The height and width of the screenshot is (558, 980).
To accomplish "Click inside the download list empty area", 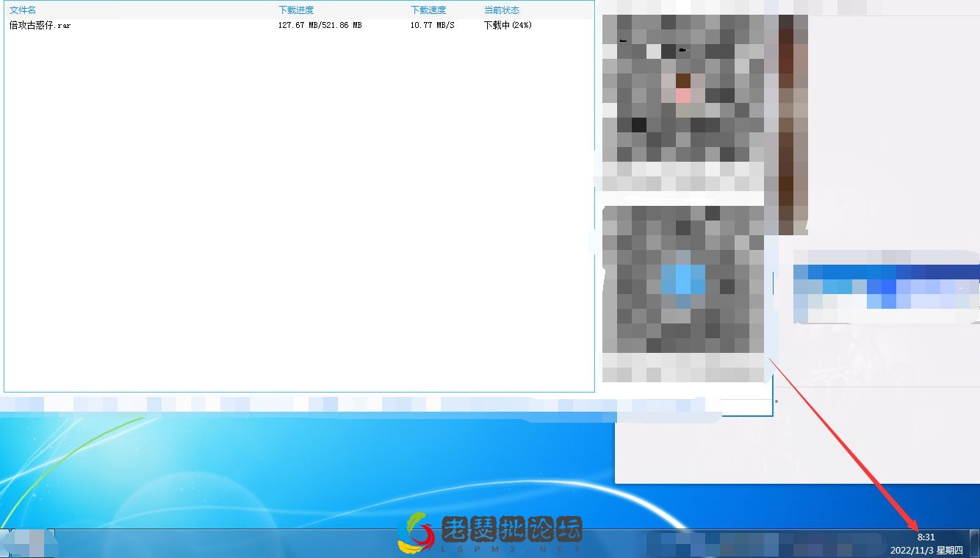I will [x=294, y=221].
